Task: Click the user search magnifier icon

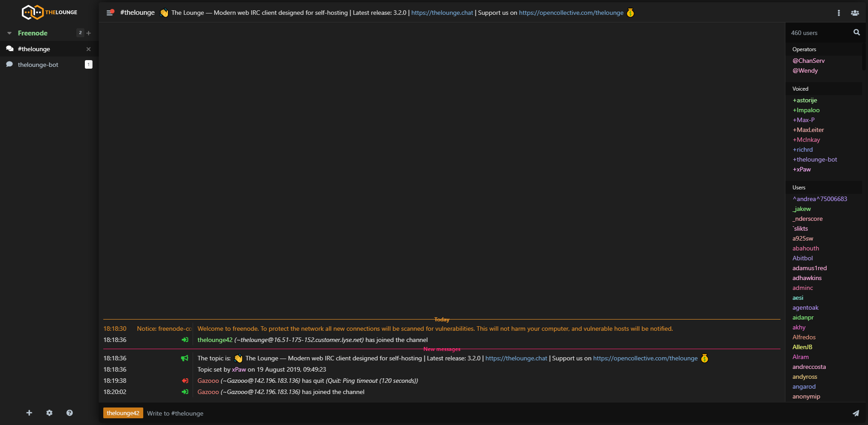Action: pos(856,32)
